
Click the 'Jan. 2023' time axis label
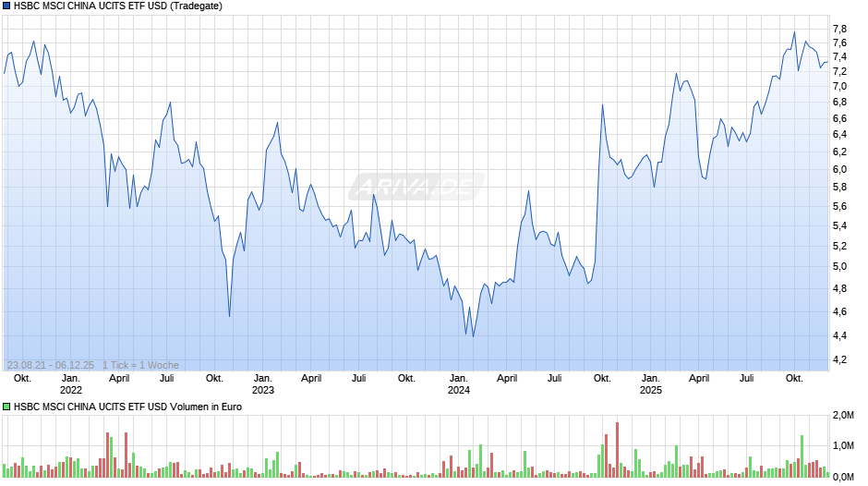pos(263,384)
